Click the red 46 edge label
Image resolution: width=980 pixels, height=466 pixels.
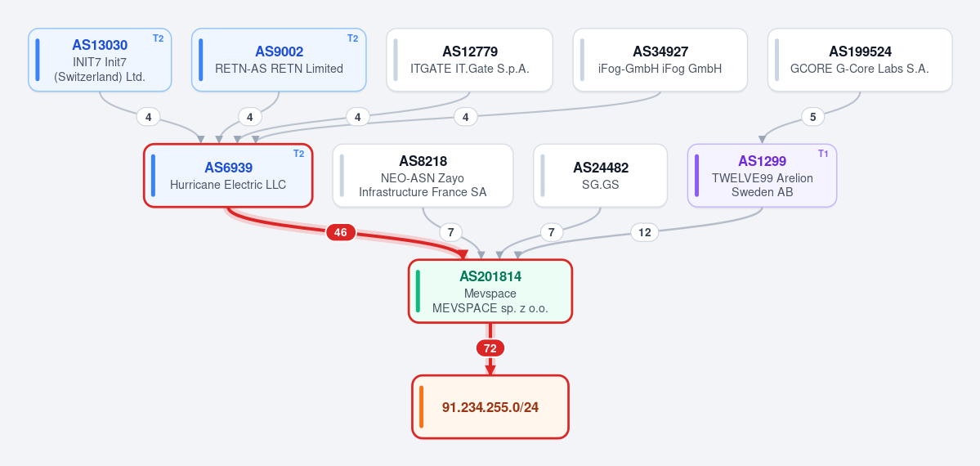pyautogui.click(x=341, y=233)
